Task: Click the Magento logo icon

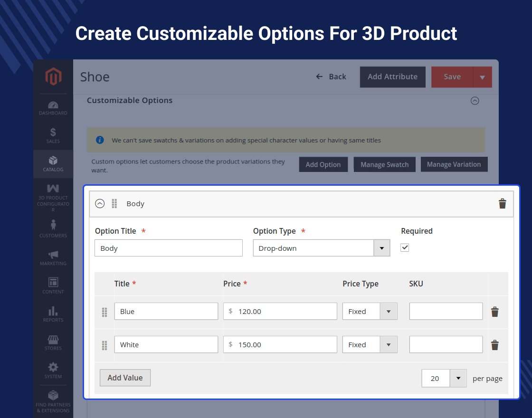Action: tap(53, 77)
